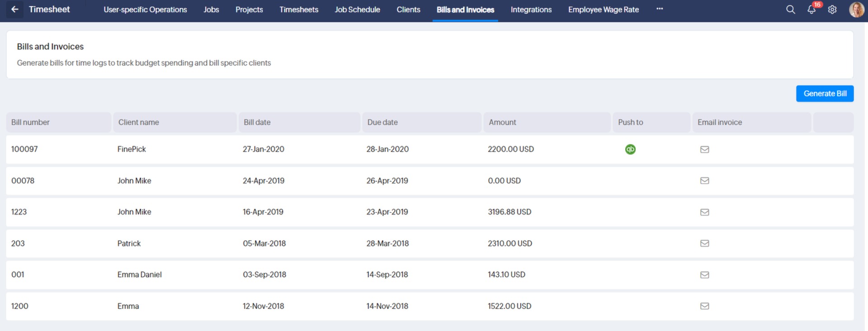Open the settings gear icon
868x331 pixels.
832,9
